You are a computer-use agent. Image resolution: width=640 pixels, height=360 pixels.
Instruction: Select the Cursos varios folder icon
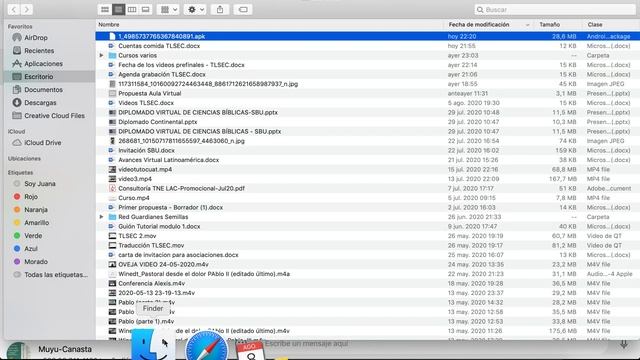click(112, 56)
